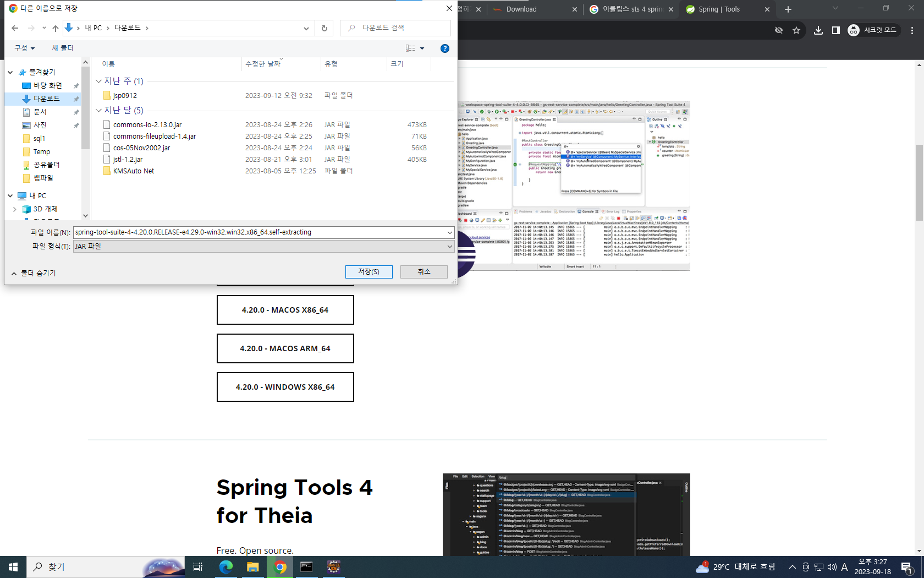Select commons-io-2.13.0.jar file
The height and width of the screenshot is (578, 924).
[147, 125]
